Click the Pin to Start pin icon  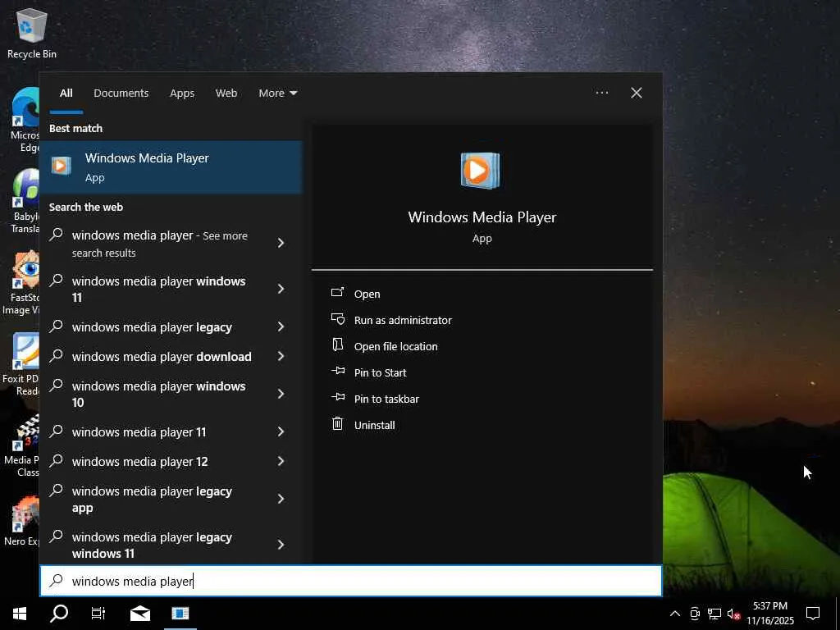click(x=337, y=371)
